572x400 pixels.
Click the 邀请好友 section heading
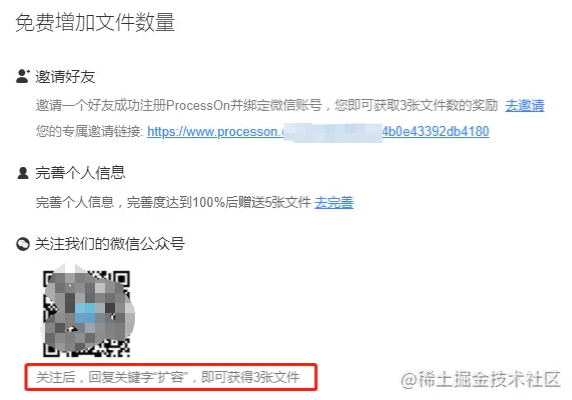point(65,77)
